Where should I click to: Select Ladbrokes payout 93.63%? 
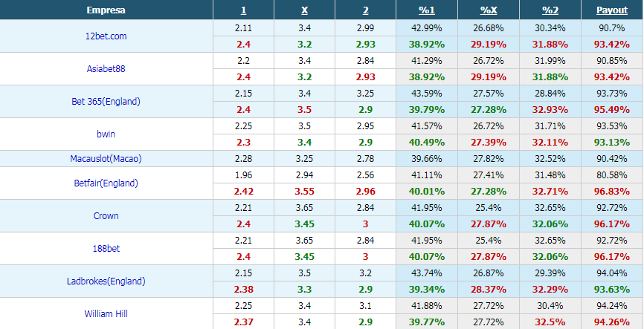[x=612, y=289]
